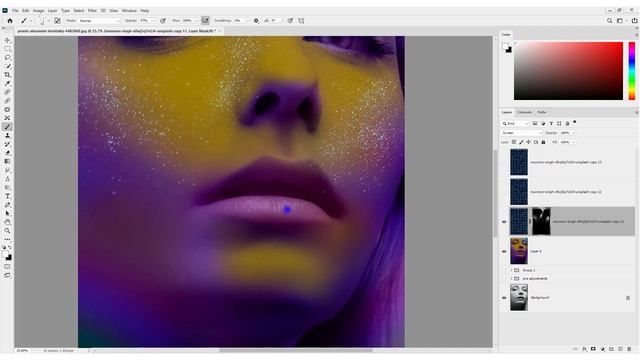640x360 pixels.
Task: Select the Eraser tool
Action: click(7, 153)
